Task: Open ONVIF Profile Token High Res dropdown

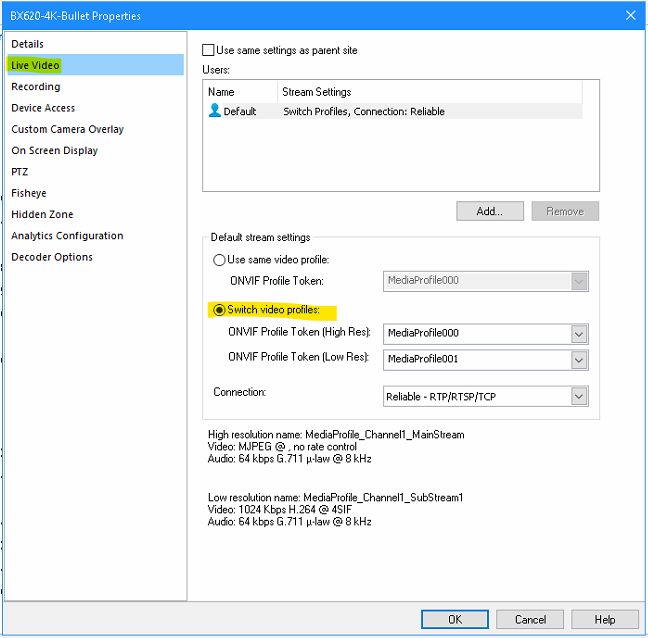Action: tap(579, 334)
